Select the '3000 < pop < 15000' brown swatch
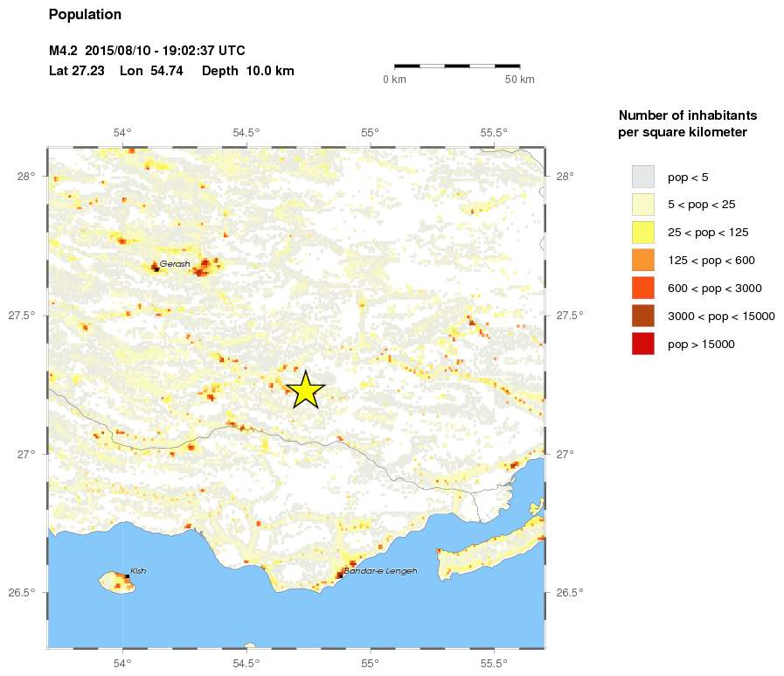784x676 pixels. 642,317
